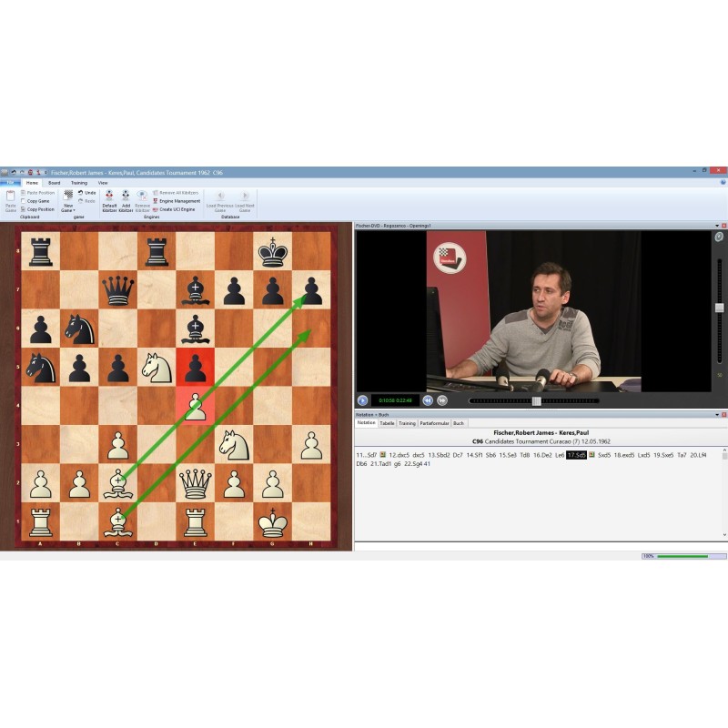Open the New Game dropdown
The width and height of the screenshot is (728, 728).
68,210
